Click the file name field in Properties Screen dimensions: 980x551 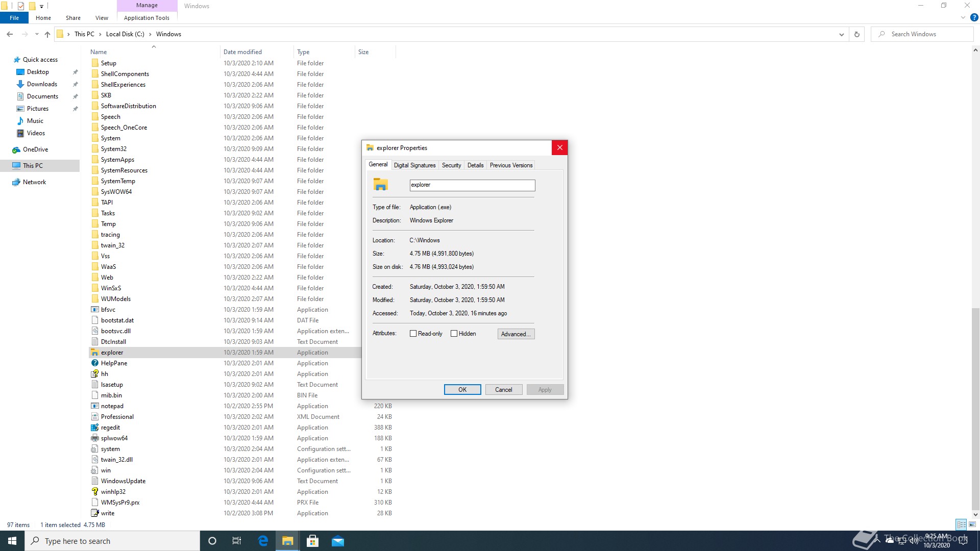(472, 185)
